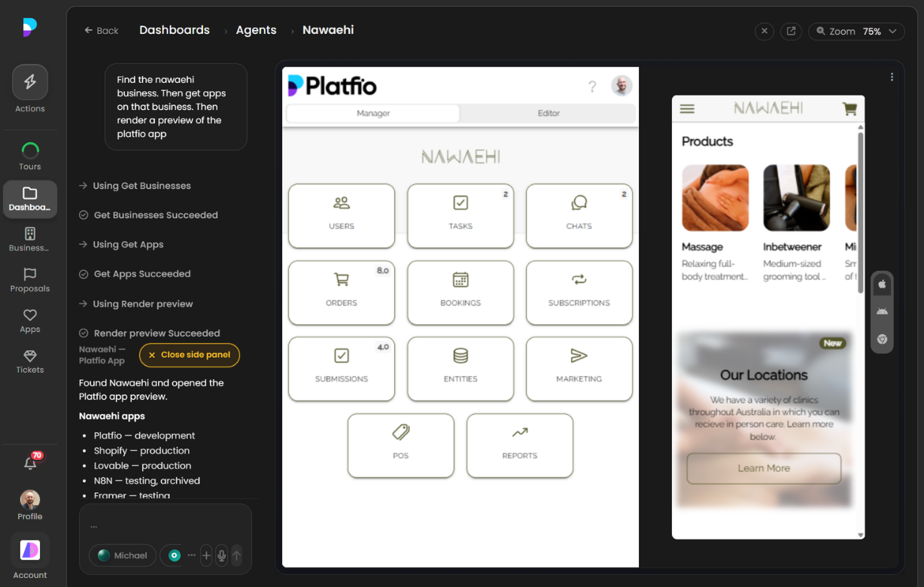This screenshot has width=924, height=587.
Task: Go to Proposals in the sidebar
Action: [x=30, y=280]
